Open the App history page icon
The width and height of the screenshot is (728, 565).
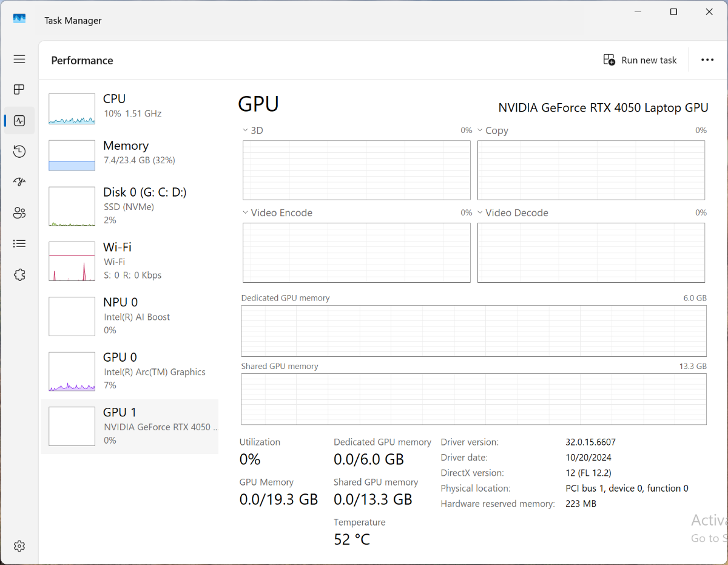point(19,152)
